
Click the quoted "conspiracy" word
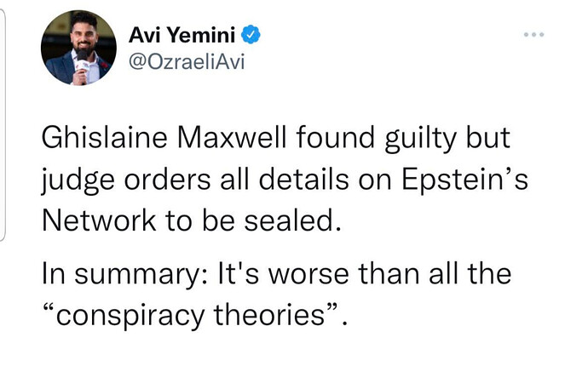130,316
